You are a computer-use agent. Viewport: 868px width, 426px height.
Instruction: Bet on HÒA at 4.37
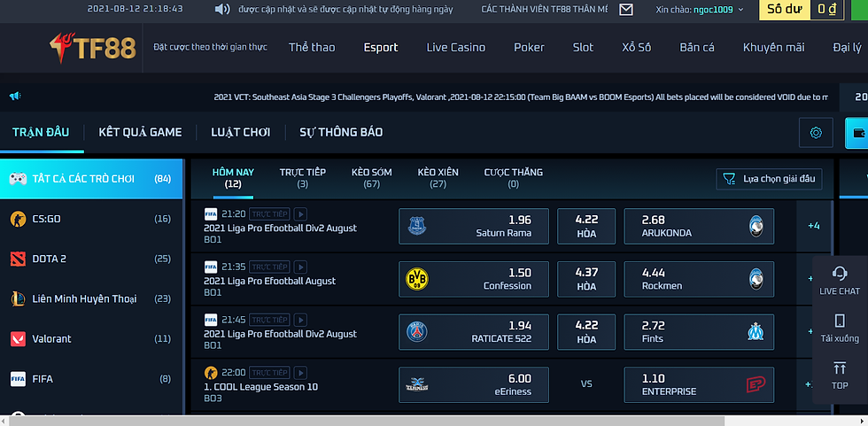tap(586, 279)
